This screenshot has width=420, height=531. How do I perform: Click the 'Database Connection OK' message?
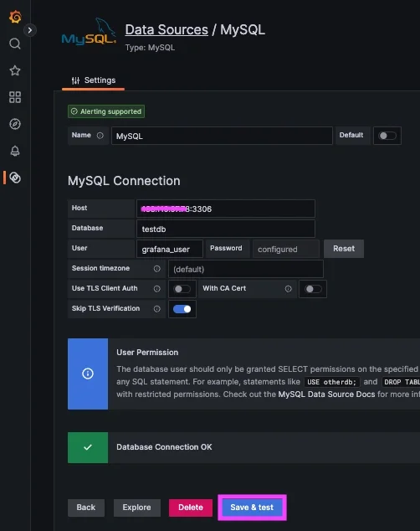click(164, 447)
